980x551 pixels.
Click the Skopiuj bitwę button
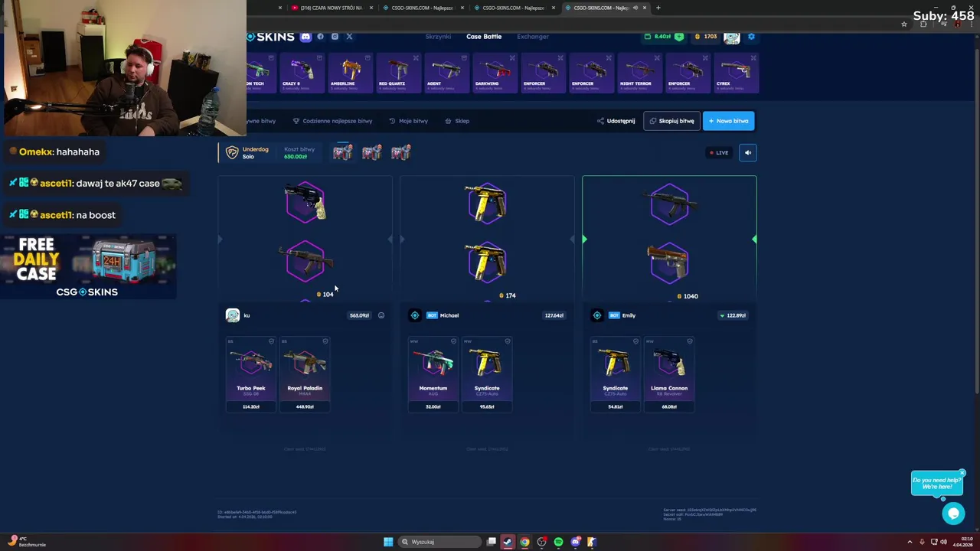coord(671,121)
